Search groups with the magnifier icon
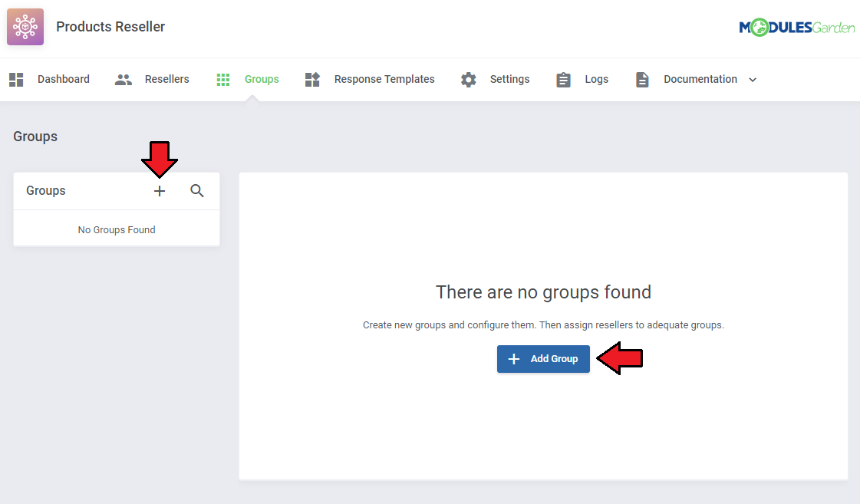 (197, 191)
